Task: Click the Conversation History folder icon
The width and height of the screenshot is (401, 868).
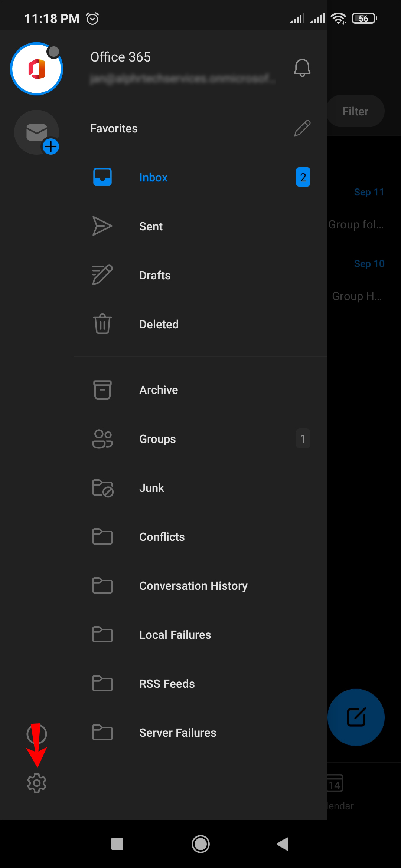Action: [102, 585]
